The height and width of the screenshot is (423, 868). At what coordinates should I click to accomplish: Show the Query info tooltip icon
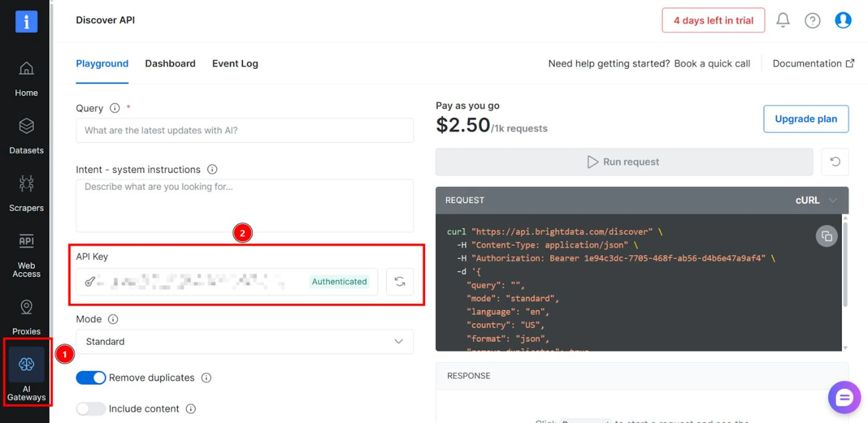click(115, 108)
